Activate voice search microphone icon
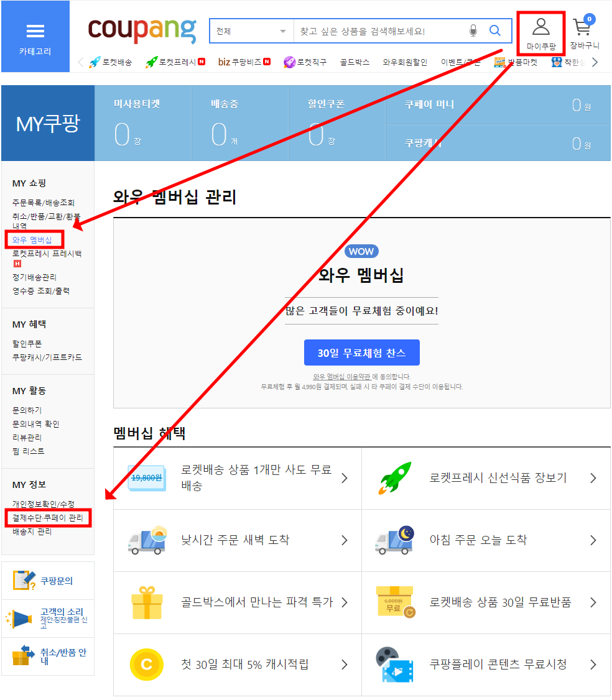 (x=473, y=30)
